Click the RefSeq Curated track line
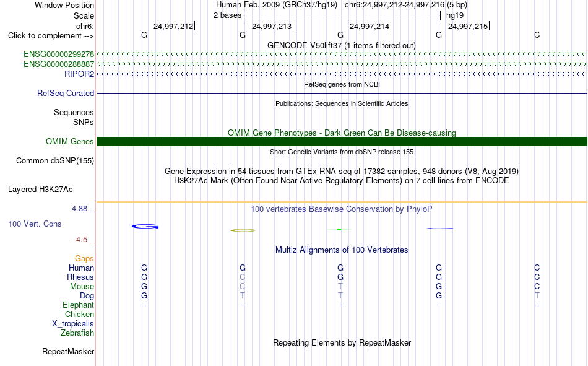588x366 pixels. pos(342,93)
